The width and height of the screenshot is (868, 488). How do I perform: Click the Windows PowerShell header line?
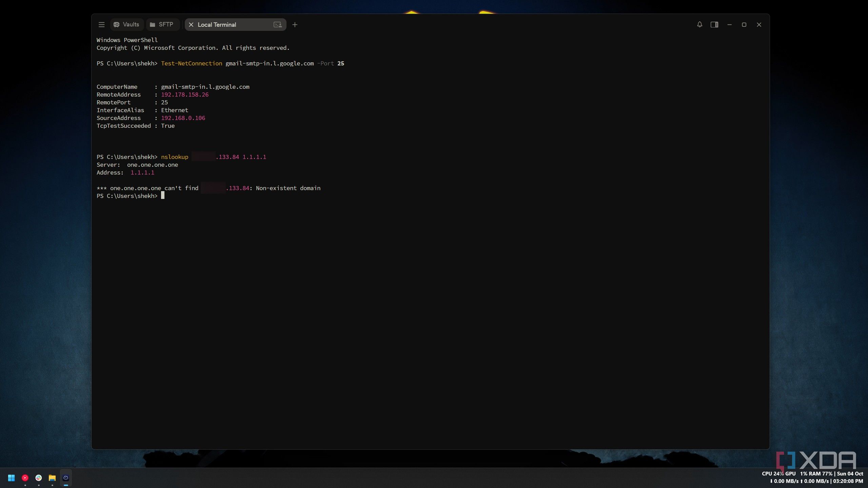point(127,40)
